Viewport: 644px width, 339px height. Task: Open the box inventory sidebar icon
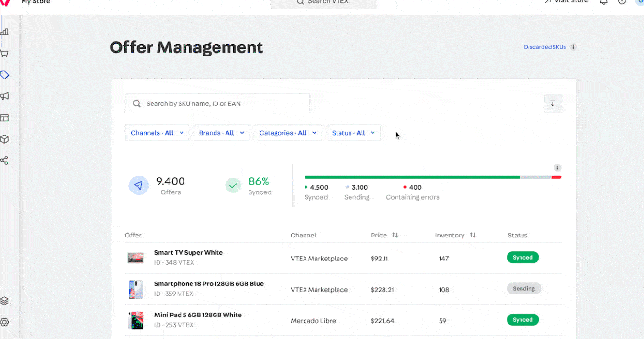click(x=5, y=139)
